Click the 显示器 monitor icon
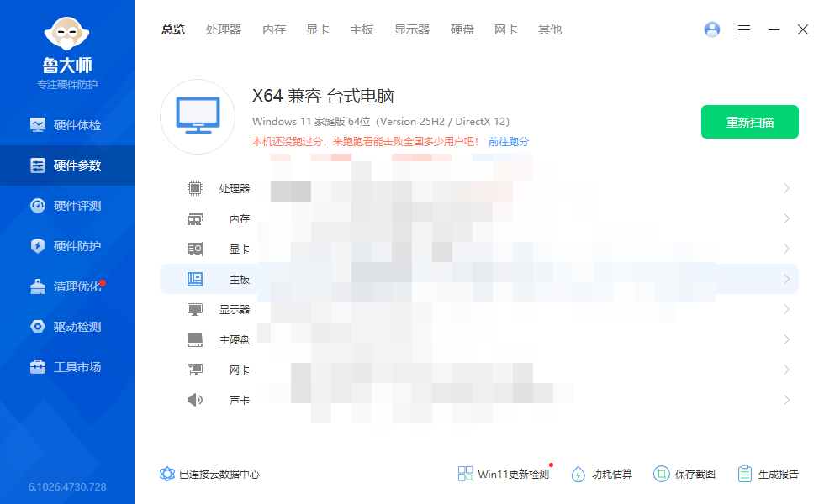This screenshot has width=824, height=504. point(195,309)
